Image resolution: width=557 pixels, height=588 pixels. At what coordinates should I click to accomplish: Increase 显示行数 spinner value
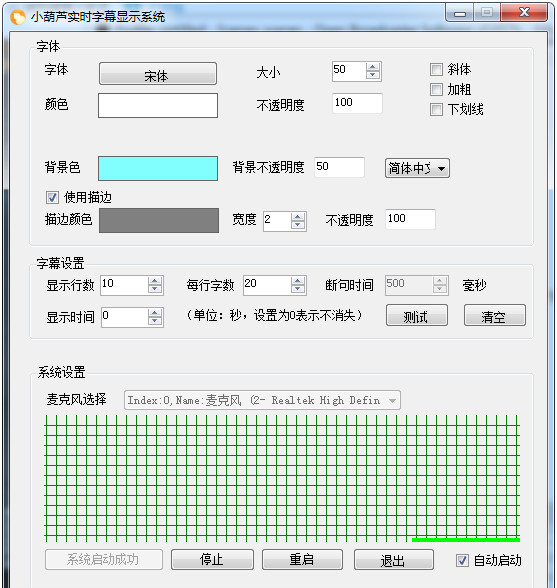(155, 282)
